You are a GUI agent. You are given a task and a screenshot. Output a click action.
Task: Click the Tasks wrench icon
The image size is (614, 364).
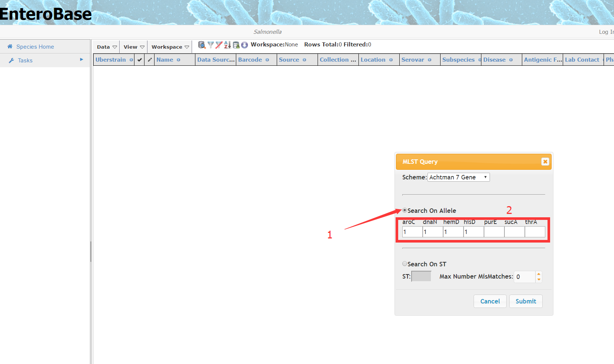(12, 60)
